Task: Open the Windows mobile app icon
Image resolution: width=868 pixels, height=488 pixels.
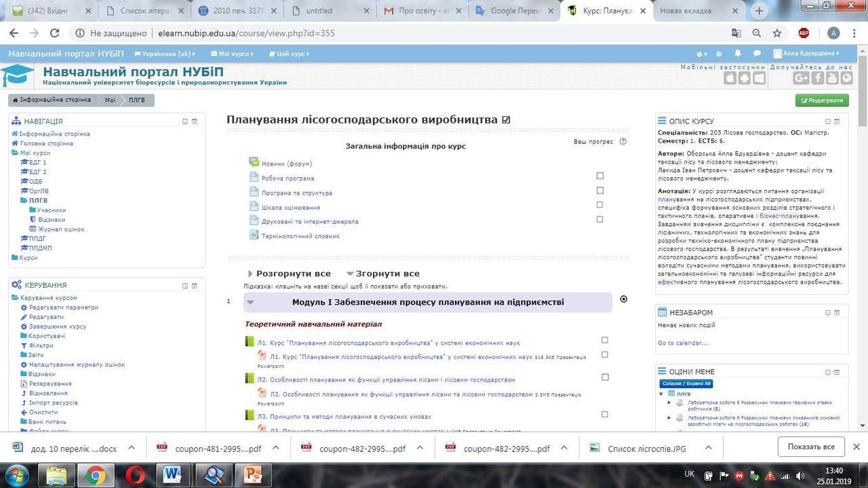Action: point(759,78)
